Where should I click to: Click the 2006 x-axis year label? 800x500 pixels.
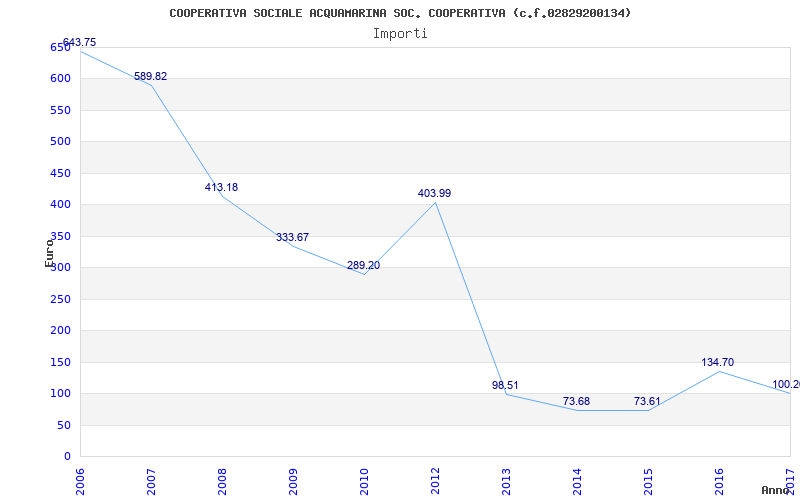[x=80, y=480]
